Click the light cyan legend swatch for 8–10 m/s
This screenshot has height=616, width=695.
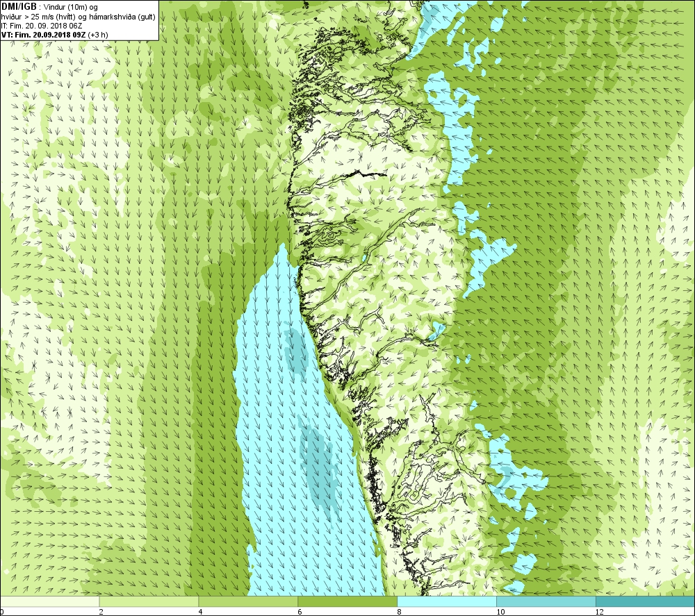[447, 601]
